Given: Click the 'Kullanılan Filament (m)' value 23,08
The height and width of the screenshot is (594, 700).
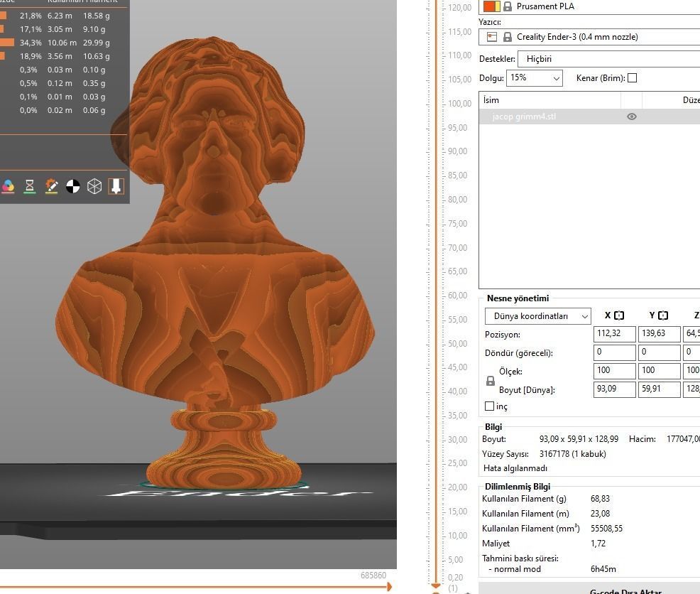Looking at the screenshot, I should (600, 514).
